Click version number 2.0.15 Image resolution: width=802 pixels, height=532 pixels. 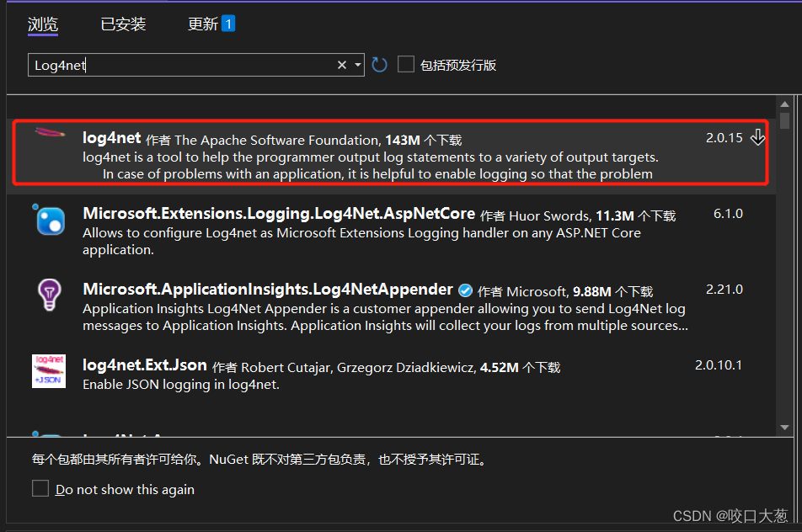(724, 137)
